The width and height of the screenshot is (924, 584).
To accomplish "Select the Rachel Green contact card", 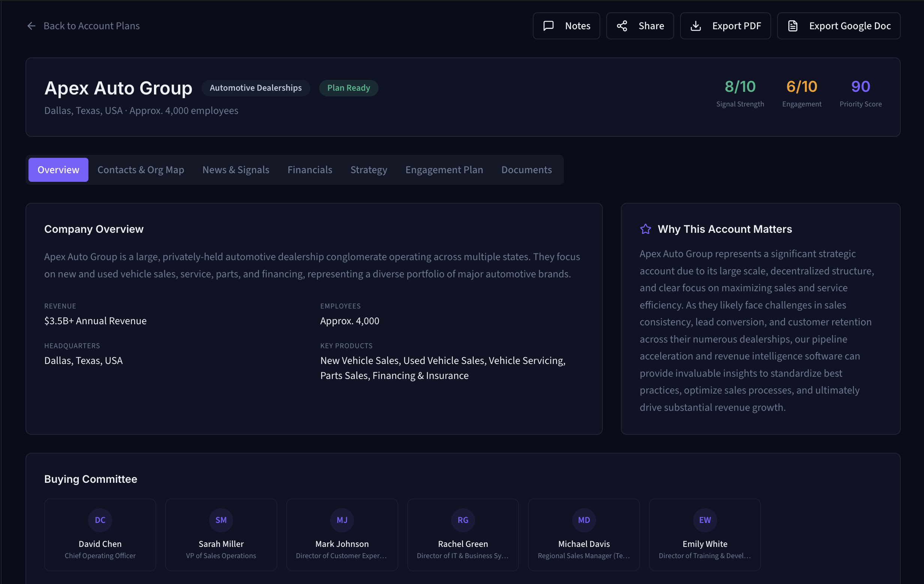I will pyautogui.click(x=462, y=534).
